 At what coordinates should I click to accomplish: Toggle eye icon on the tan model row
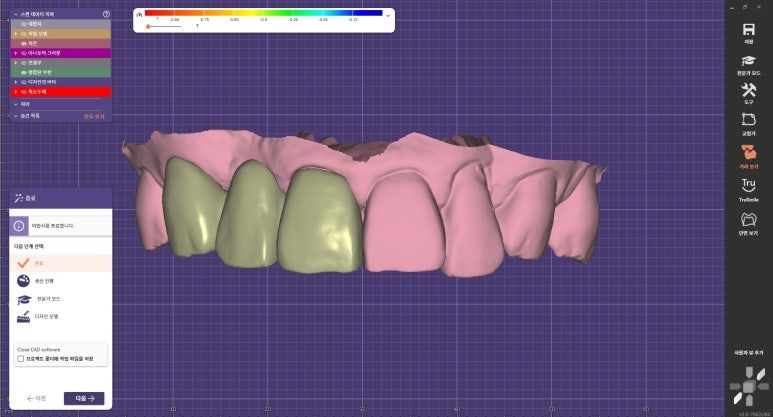pos(24,34)
